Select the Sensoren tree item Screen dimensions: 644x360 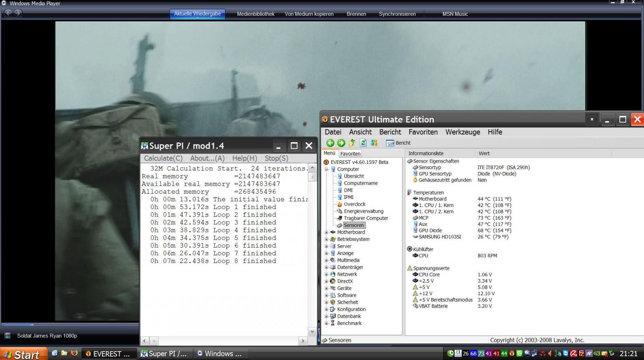pyautogui.click(x=351, y=225)
